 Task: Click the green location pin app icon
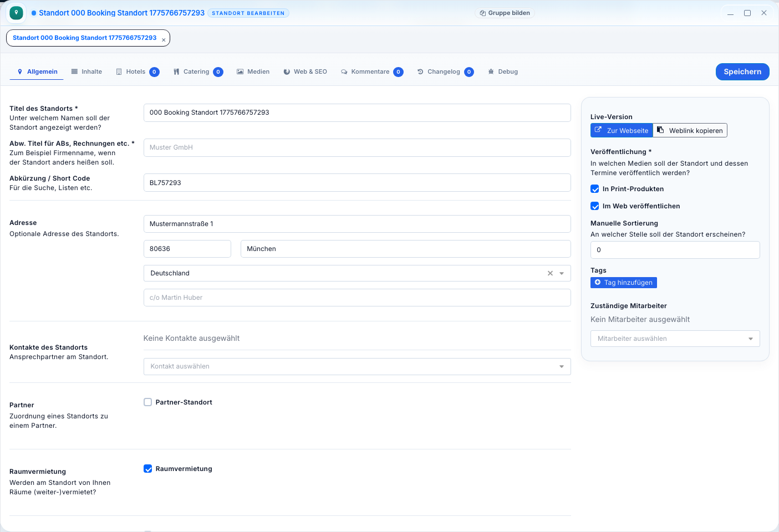pyautogui.click(x=16, y=13)
